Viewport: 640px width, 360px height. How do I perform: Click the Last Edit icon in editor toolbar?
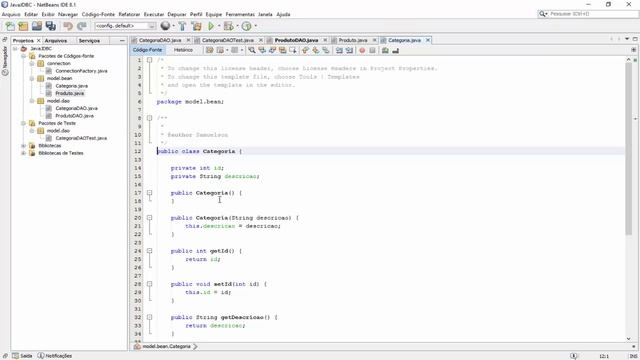209,50
